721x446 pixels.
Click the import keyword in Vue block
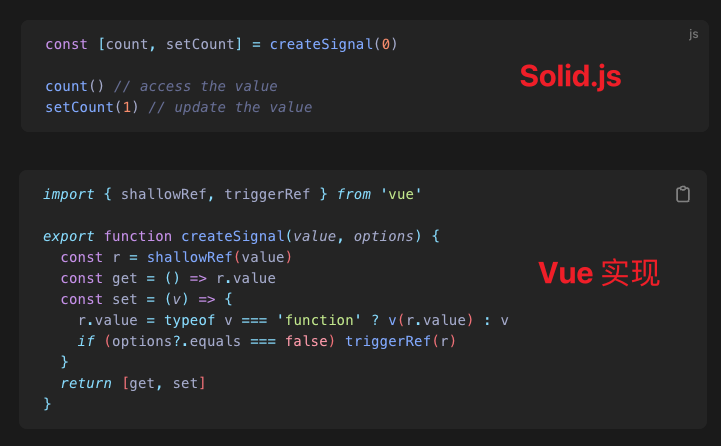tap(69, 194)
